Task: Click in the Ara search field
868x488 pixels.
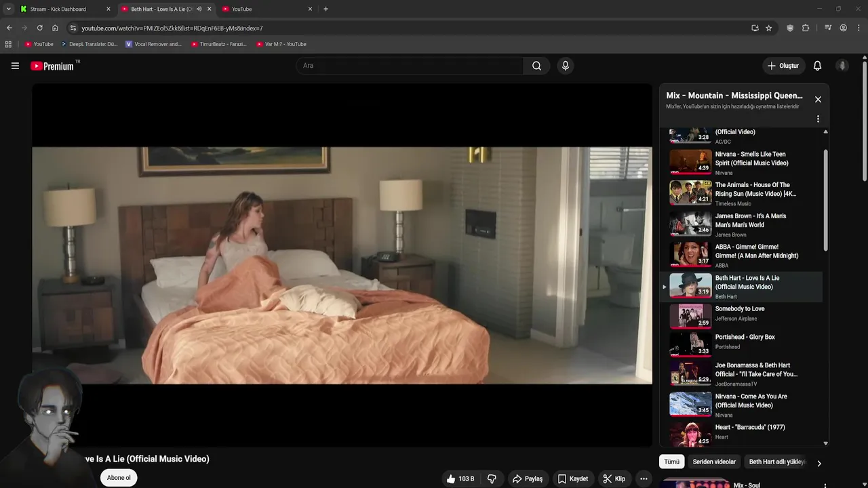Action: coord(410,66)
